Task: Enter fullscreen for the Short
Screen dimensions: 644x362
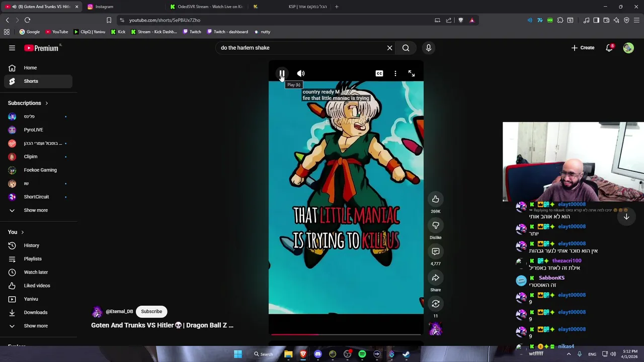Action: (x=412, y=73)
